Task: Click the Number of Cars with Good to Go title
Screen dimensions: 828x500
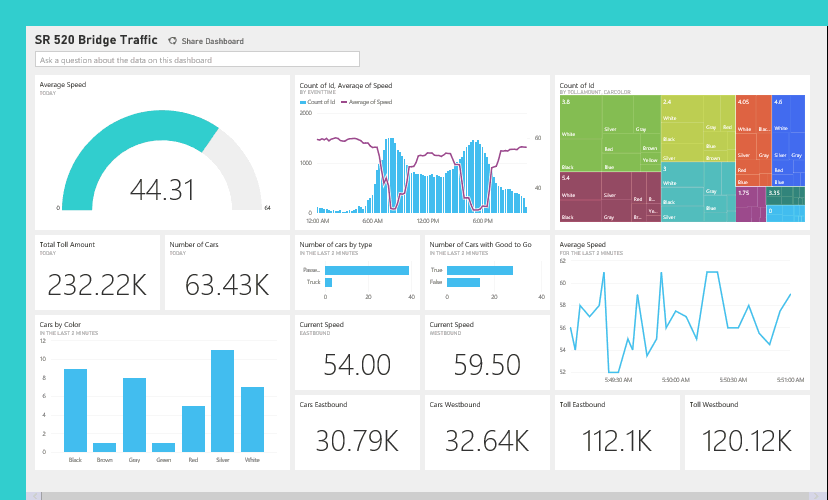Action: (x=481, y=244)
